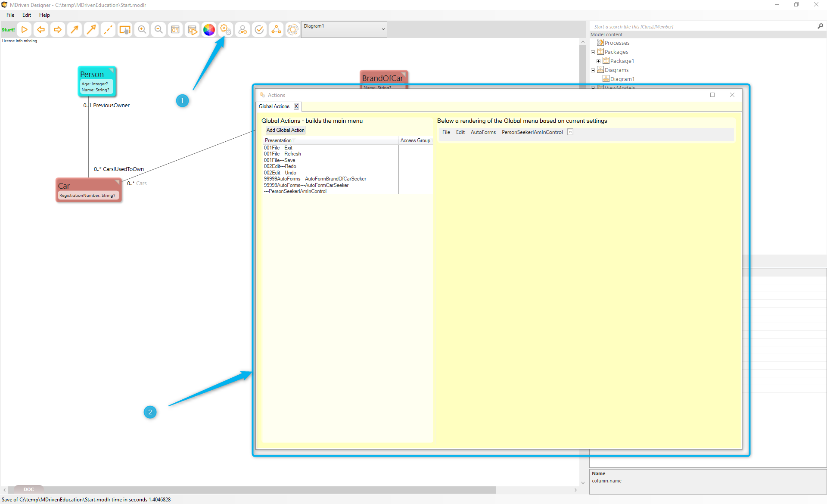This screenshot has width=827, height=504.
Task: Select the 001File---Save action row
Action: [x=280, y=160]
